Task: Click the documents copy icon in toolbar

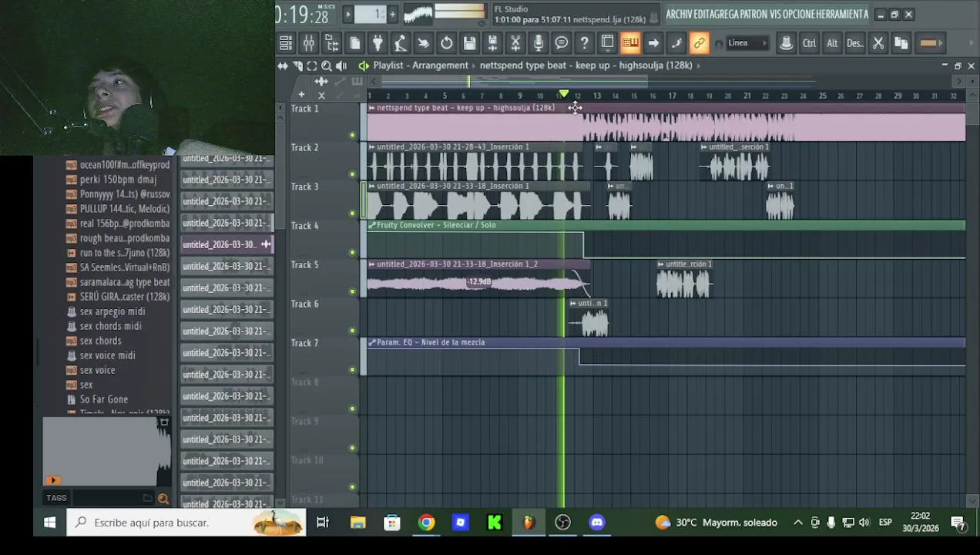Action: [354, 43]
